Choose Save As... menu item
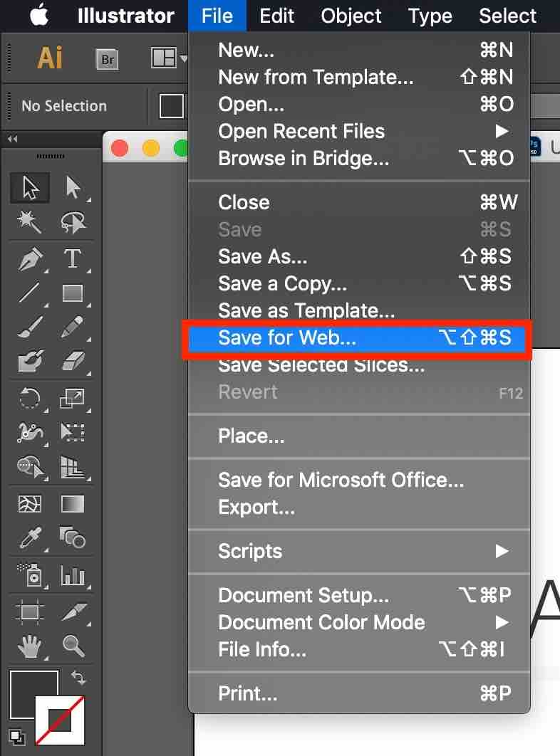 point(359,256)
